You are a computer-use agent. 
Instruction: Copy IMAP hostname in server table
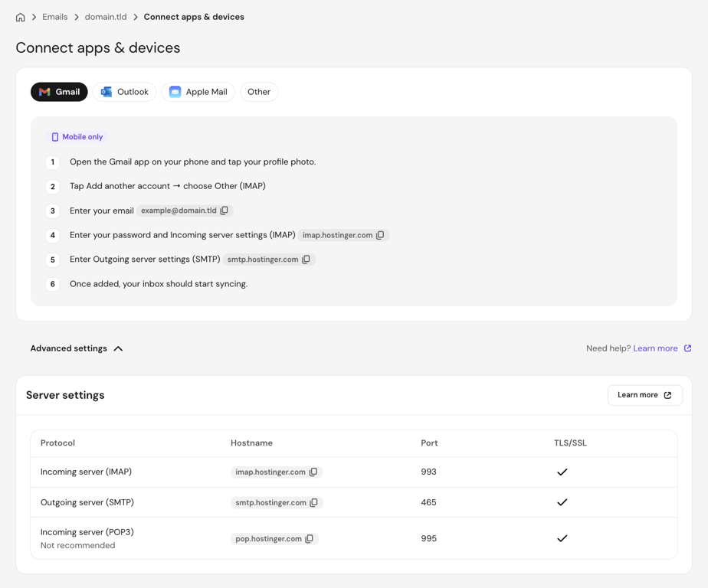(x=313, y=472)
